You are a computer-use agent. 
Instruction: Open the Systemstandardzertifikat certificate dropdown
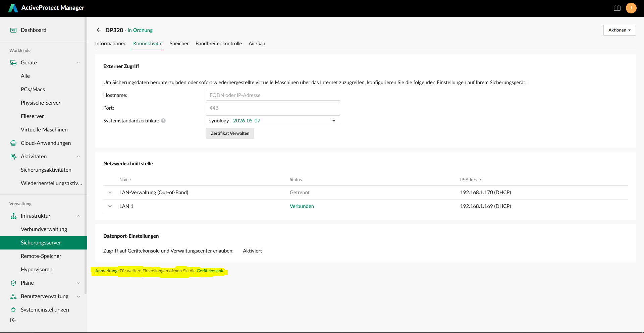click(x=273, y=121)
